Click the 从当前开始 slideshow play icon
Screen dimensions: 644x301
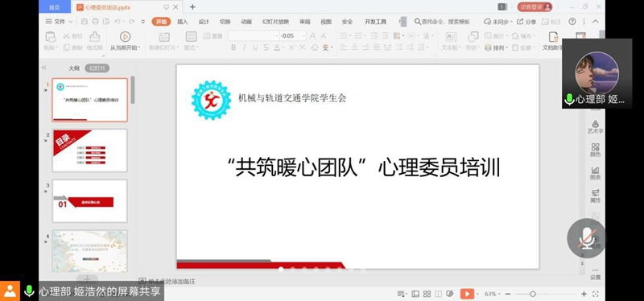click(125, 36)
